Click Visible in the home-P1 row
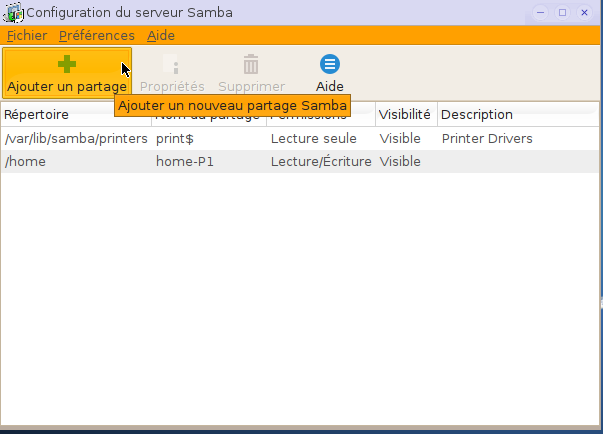603x434 pixels. [x=400, y=161]
